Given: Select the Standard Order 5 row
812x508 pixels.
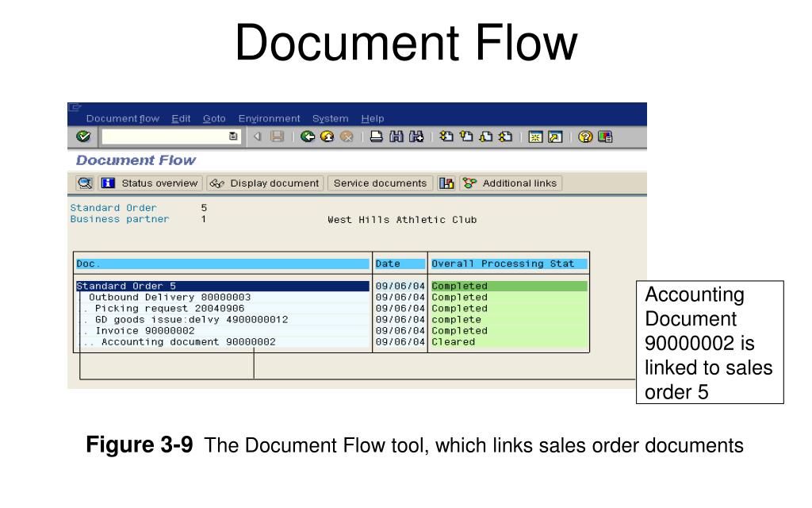Looking at the screenshot, I should (222, 286).
